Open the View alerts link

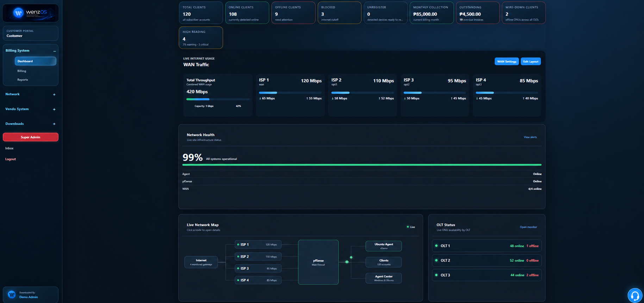pos(530,137)
